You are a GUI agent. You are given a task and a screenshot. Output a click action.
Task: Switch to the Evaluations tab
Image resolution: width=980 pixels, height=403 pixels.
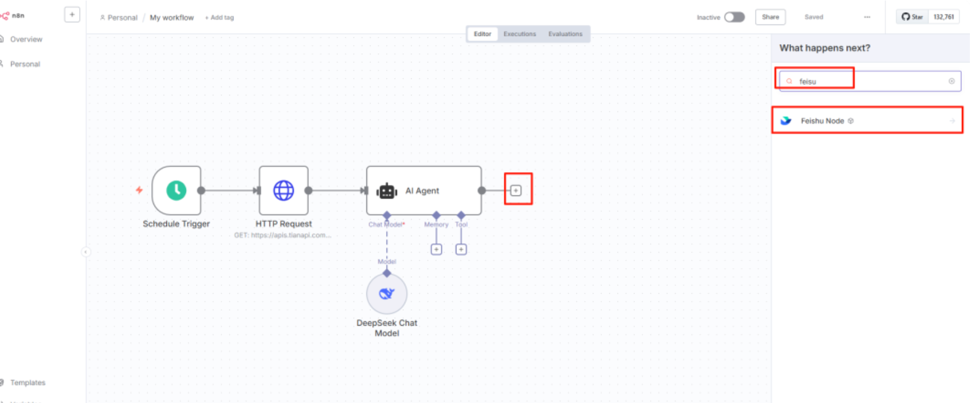tap(565, 34)
